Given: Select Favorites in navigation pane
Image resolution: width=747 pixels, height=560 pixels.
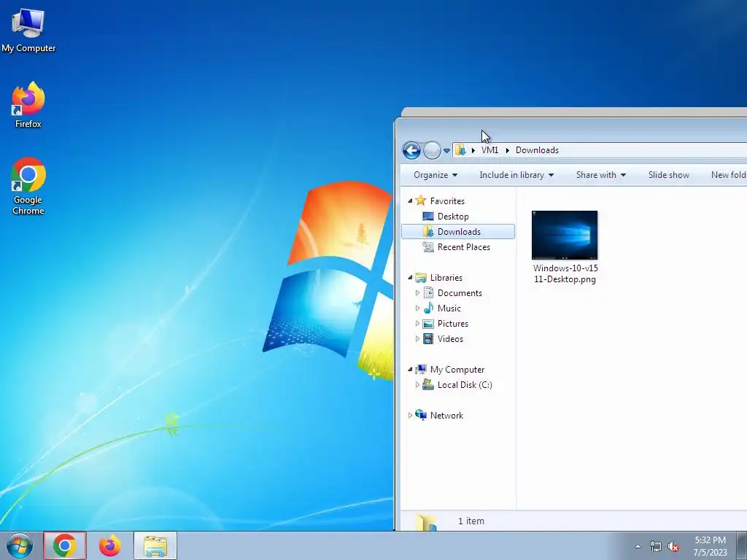Looking at the screenshot, I should point(447,201).
